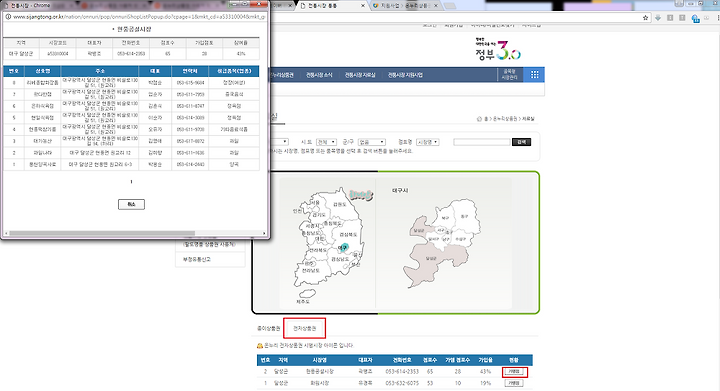Click the download arrow extension icon
Screen dimensions: 720x391
[x=658, y=17]
